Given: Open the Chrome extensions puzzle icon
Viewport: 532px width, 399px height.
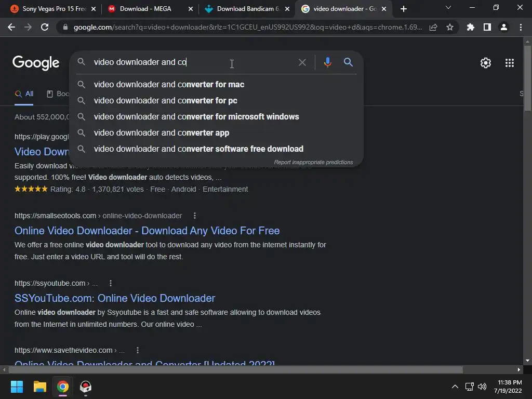Looking at the screenshot, I should [x=471, y=27].
